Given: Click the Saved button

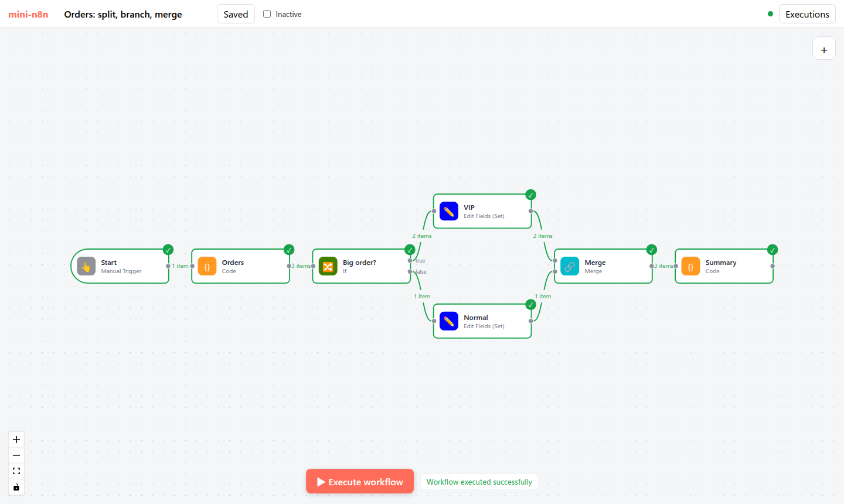Looking at the screenshot, I should (236, 14).
